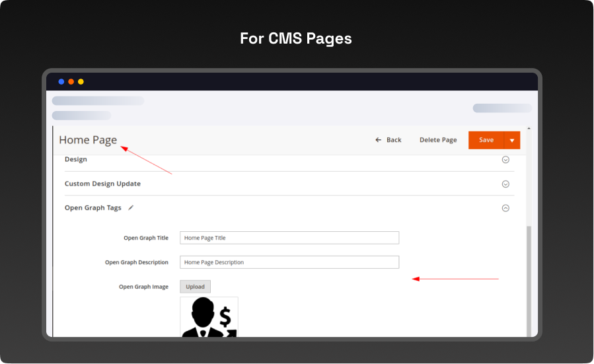
Task: Click the uploaded businessman image thumbnail
Action: 209,317
